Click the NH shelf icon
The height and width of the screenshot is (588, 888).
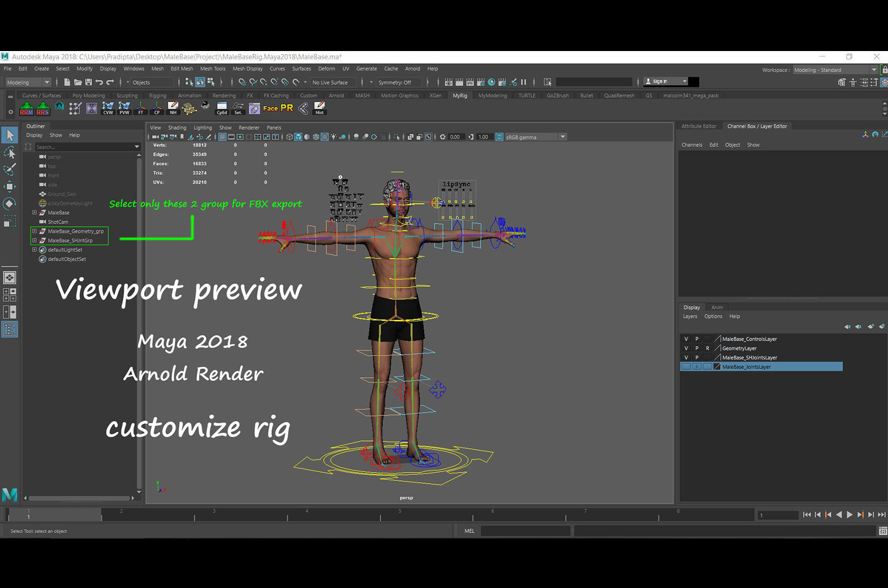(x=173, y=108)
